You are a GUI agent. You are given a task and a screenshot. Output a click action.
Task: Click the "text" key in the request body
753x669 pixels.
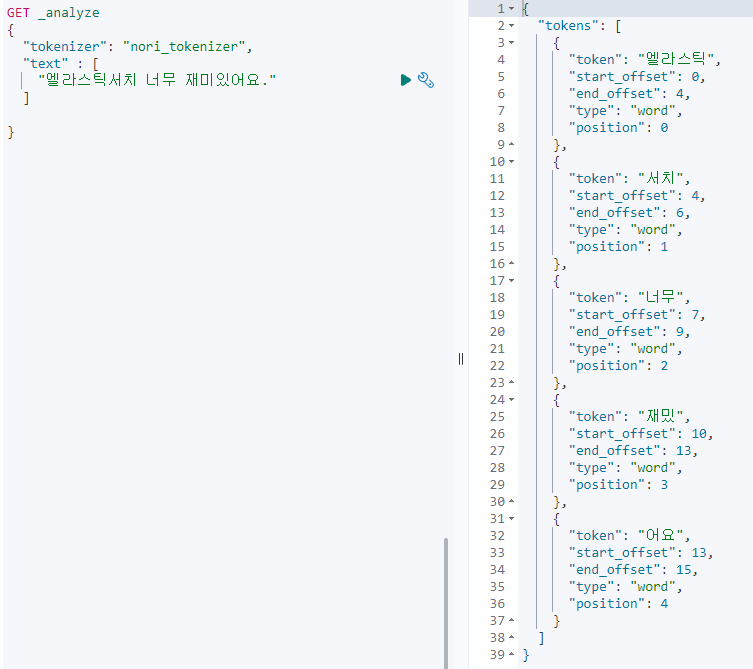pos(46,63)
